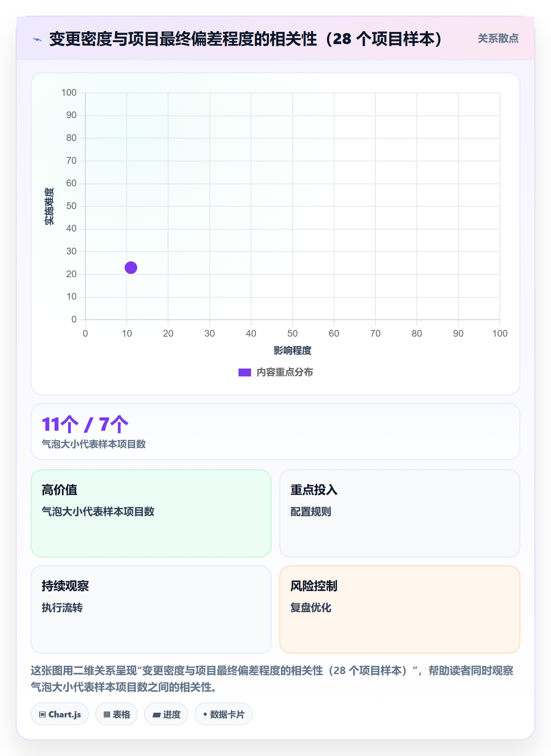Click the 数据卡片 tag chip
This screenshot has height=756, width=551.
224,714
